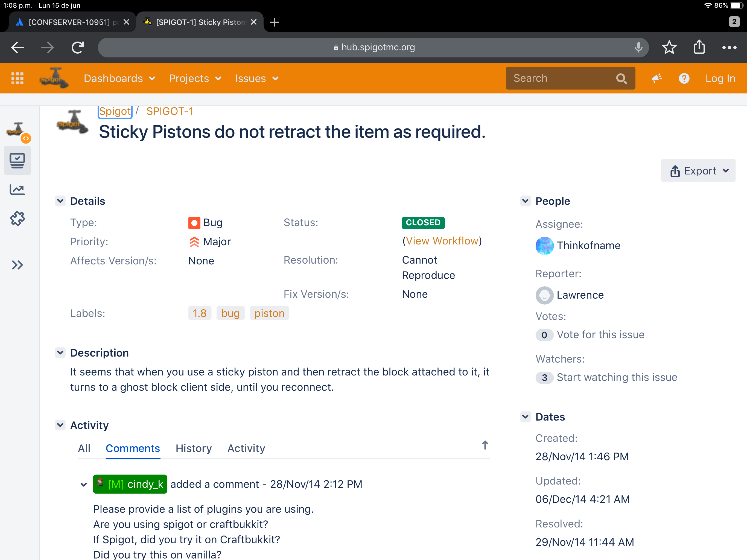The width and height of the screenshot is (747, 560).
Task: Click Vote for this issue
Action: (x=600, y=334)
